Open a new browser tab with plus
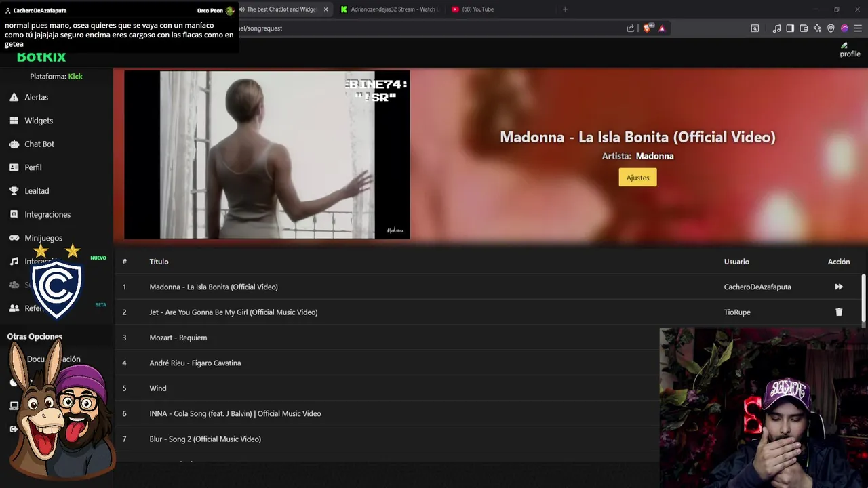This screenshot has height=488, width=868. coord(565,9)
